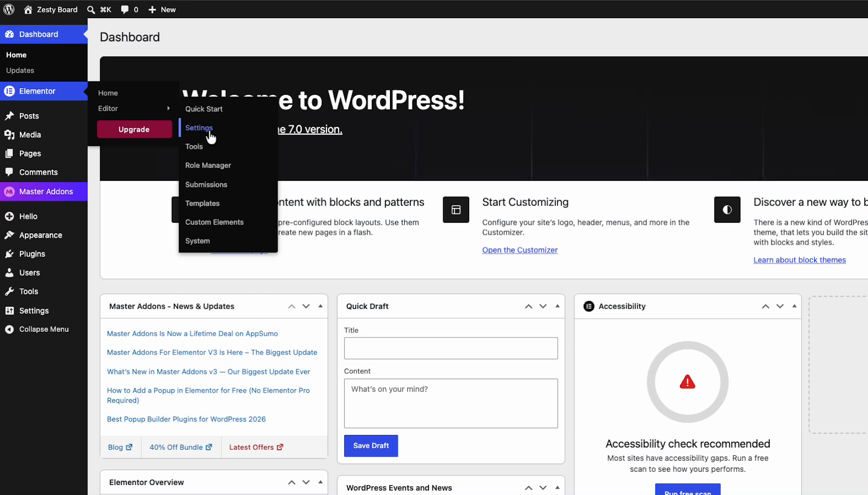Click the Accessibility widget Elementor icon
Image resolution: width=868 pixels, height=495 pixels.
(x=589, y=306)
